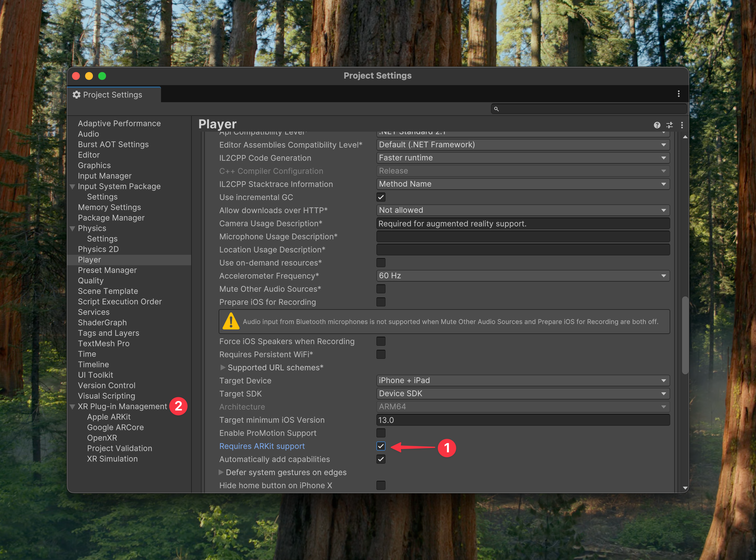Open the Target Device dropdown
The height and width of the screenshot is (560, 756).
pos(523,380)
